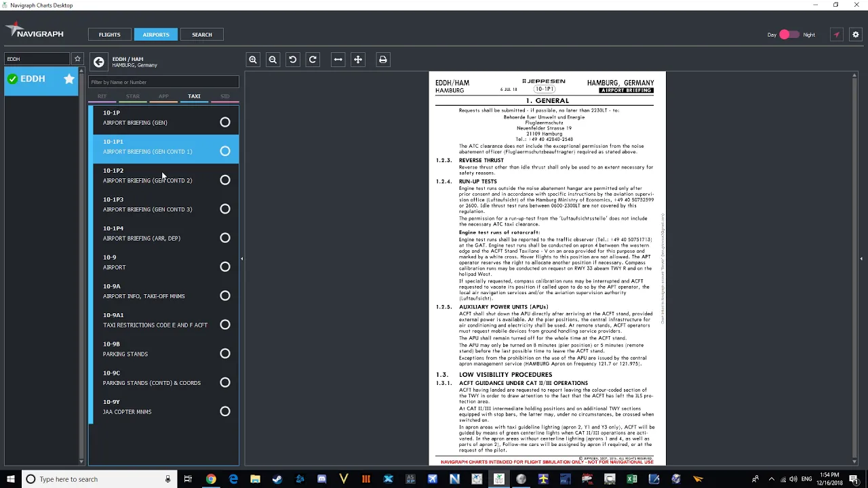
Task: Open Steam from the taskbar
Action: 277,479
